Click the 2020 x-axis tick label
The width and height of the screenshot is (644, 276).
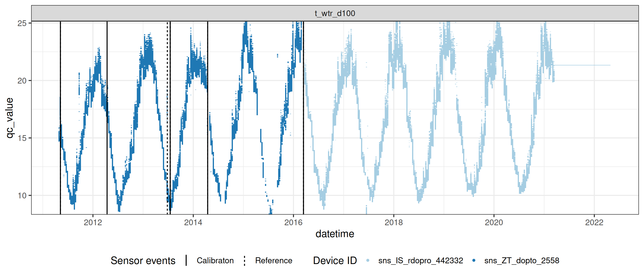click(x=494, y=223)
